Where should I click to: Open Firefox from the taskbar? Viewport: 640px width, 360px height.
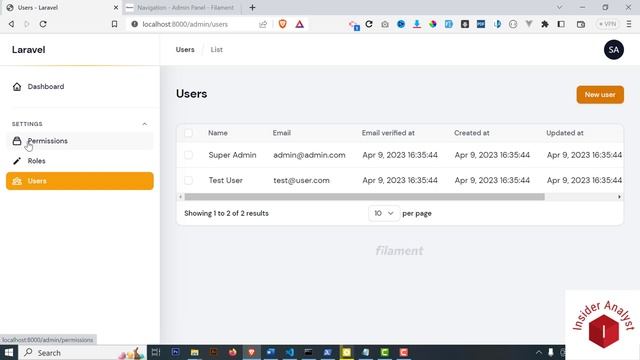pyautogui.click(x=233, y=353)
